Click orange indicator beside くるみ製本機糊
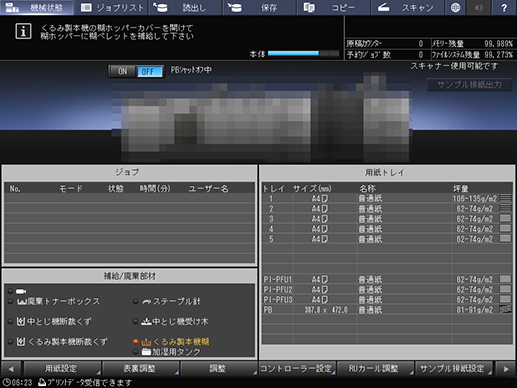This screenshot has width=517, height=388. (x=135, y=342)
